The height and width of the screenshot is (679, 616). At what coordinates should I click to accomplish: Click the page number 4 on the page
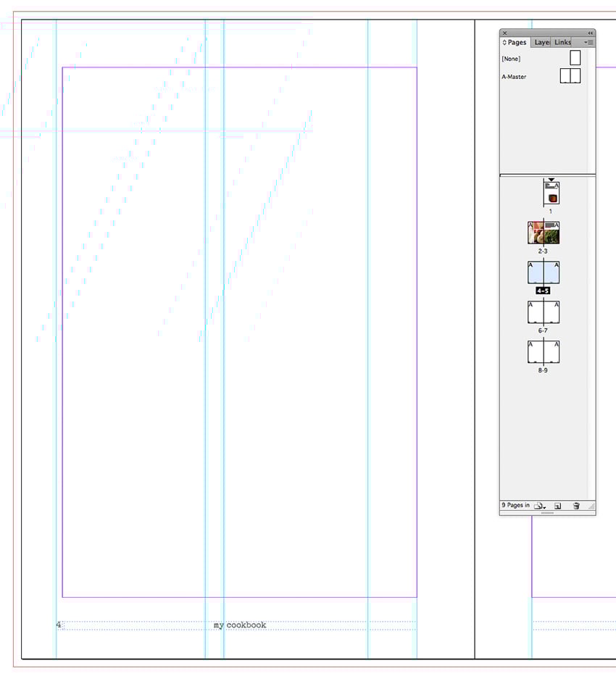click(x=58, y=624)
